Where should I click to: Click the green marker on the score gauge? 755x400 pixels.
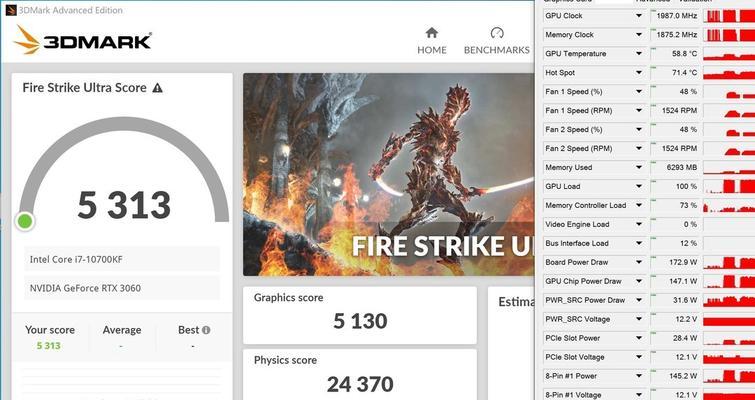25,221
